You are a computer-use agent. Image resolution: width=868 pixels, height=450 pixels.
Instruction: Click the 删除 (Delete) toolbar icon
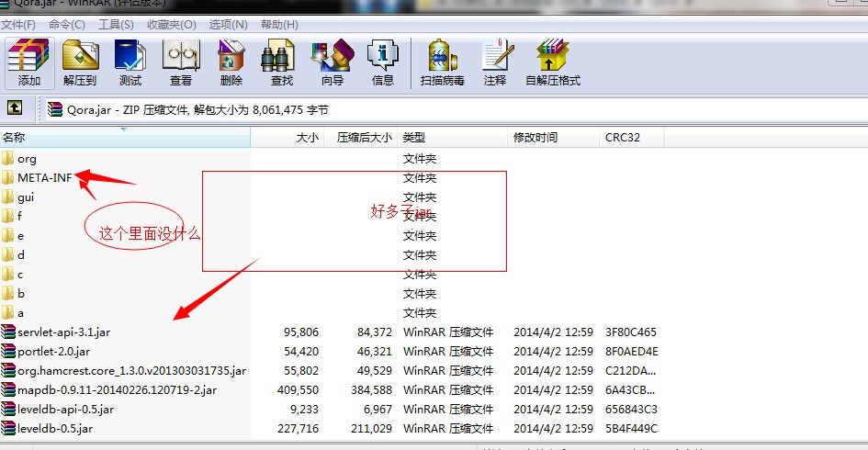coord(231,63)
